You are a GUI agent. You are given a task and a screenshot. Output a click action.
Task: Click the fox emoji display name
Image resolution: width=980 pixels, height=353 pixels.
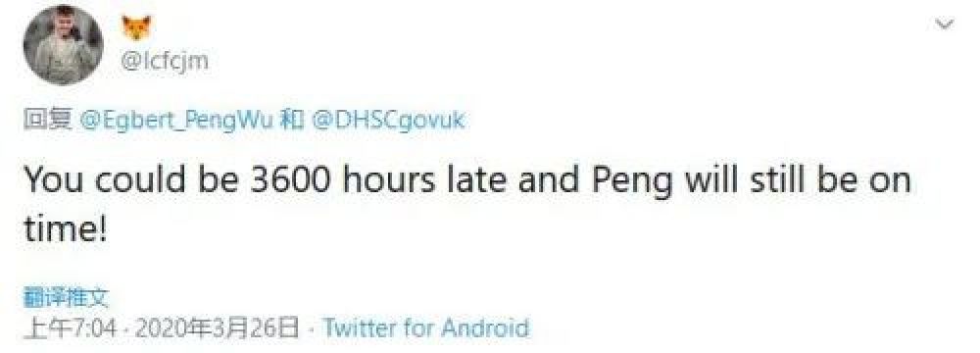coord(136,28)
